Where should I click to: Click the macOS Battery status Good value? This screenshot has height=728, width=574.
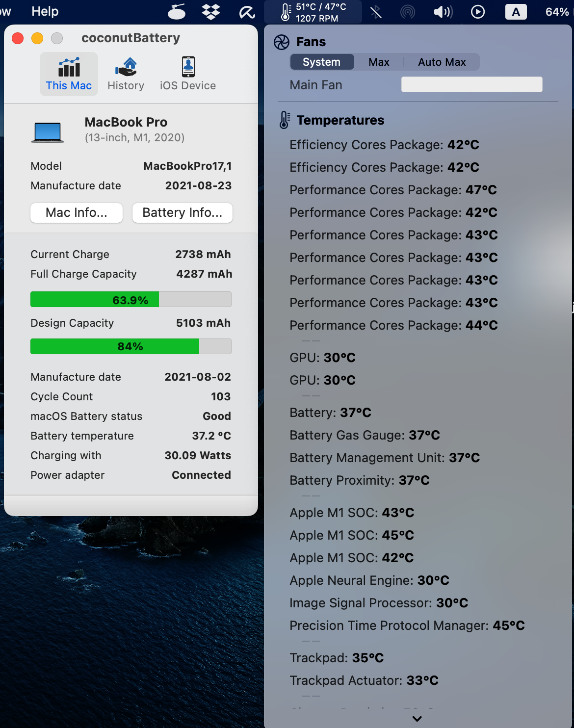coord(217,416)
